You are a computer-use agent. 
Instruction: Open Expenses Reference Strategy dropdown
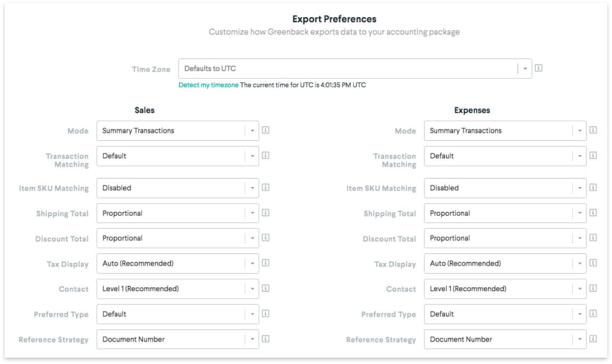click(x=505, y=340)
